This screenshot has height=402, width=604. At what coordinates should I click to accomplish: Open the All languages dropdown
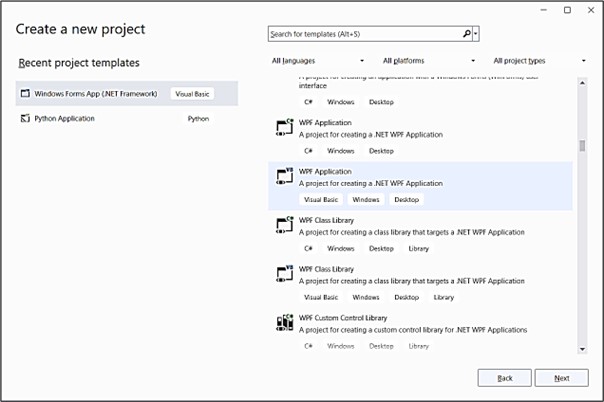point(318,61)
